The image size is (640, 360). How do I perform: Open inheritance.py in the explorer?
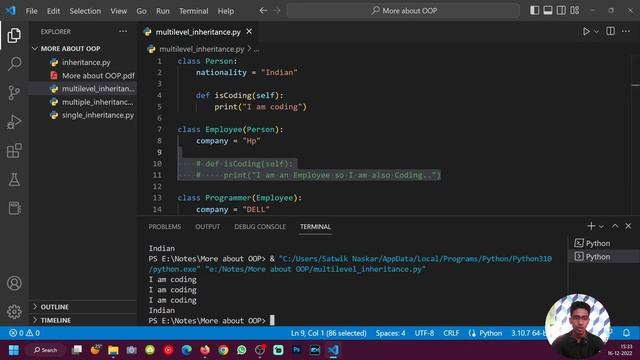(83, 62)
